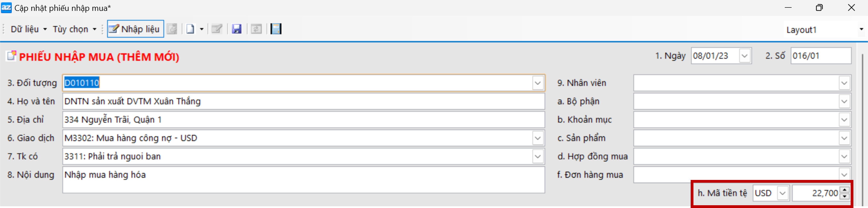Click the blue floppy disk save icon
868x208 pixels.
pyautogui.click(x=237, y=29)
